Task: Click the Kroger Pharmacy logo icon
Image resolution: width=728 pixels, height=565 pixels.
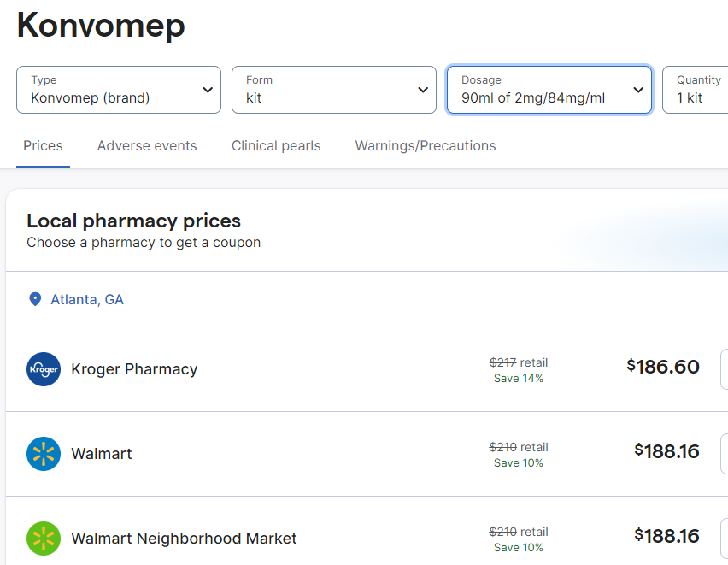Action: (44, 369)
